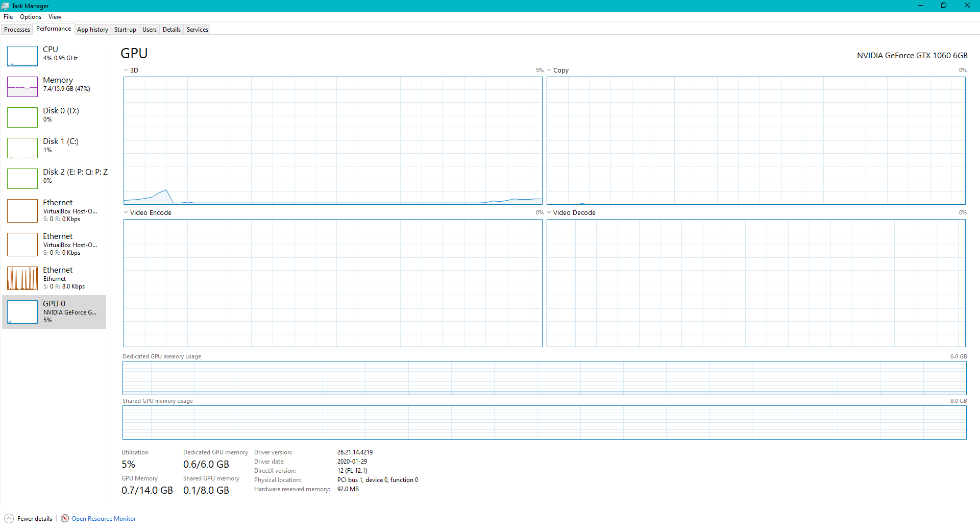Click the NVIDIA GeForce GTX 1060 6GB label
Viewport: 980px width, 531px height.
coord(912,55)
